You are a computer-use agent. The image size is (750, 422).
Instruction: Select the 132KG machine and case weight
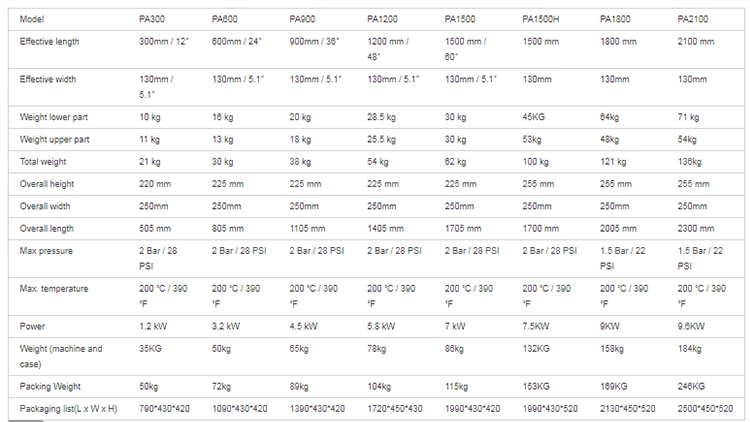[537, 349]
